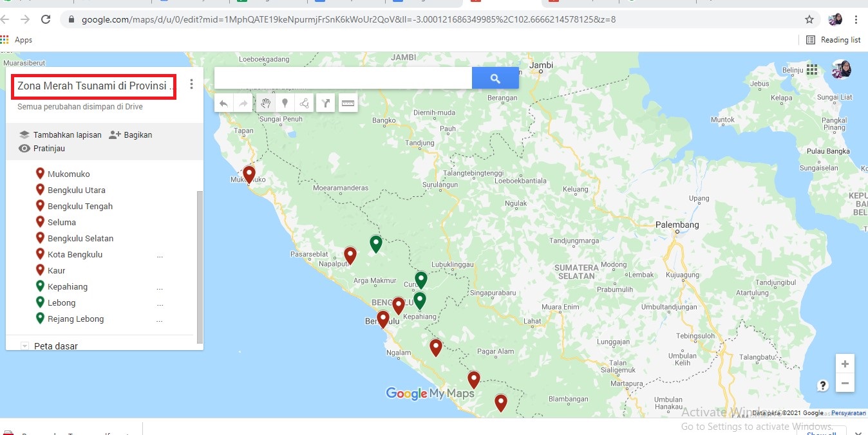Image resolution: width=868 pixels, height=435 pixels.
Task: Click the map title Zona Merah Tsunami
Action: click(95, 86)
